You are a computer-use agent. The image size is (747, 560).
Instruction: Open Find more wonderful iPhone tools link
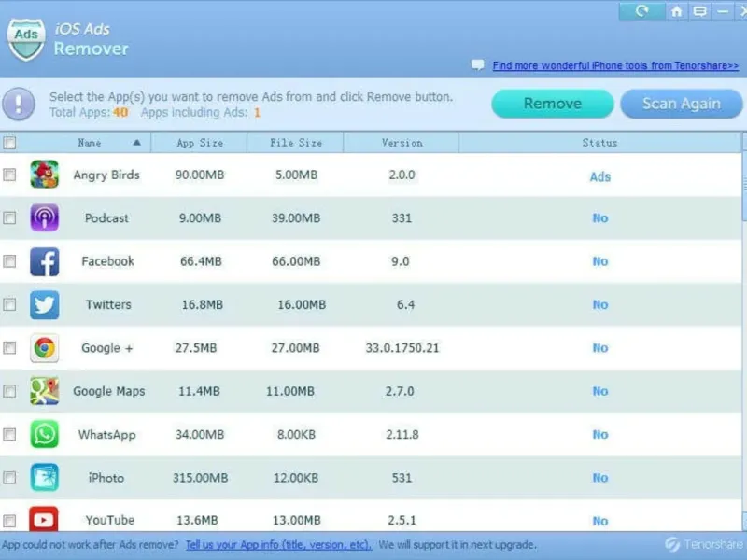pos(615,65)
